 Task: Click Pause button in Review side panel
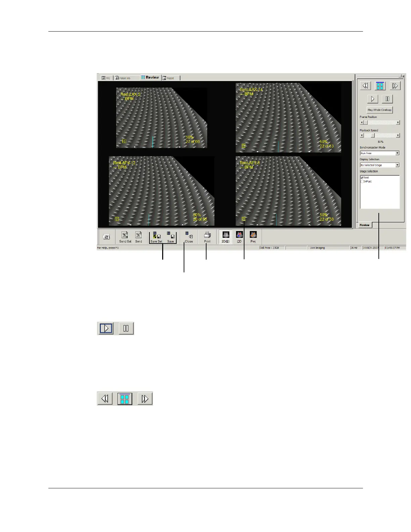point(387,99)
